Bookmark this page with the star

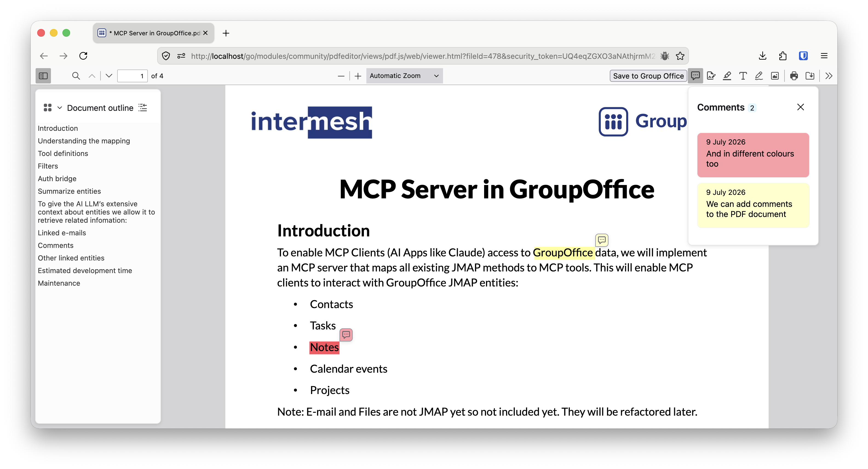click(680, 56)
